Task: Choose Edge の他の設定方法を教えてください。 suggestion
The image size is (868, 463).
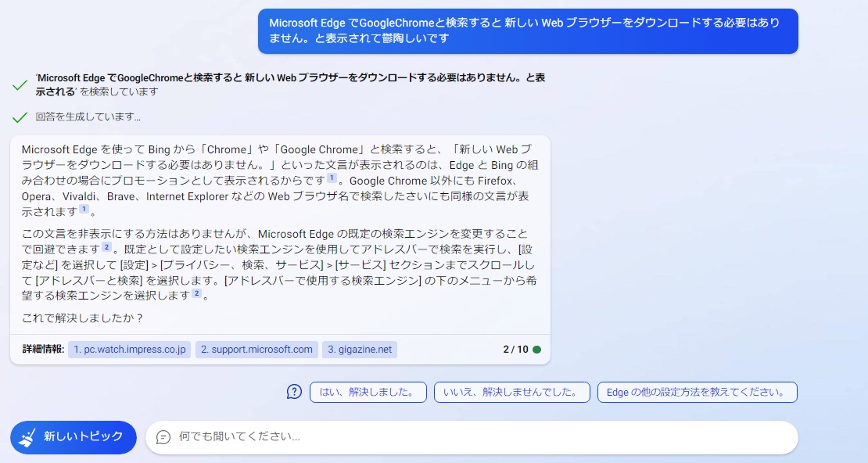Action: coord(697,392)
